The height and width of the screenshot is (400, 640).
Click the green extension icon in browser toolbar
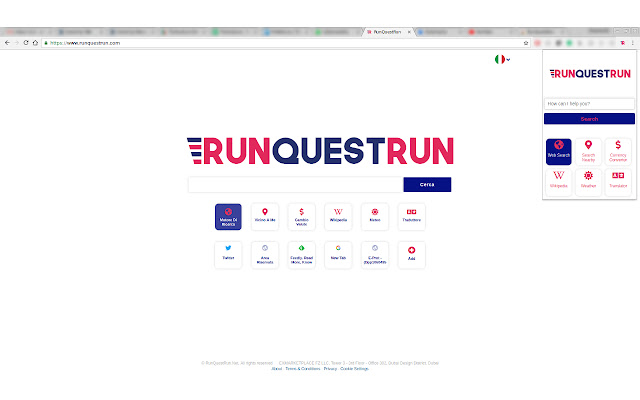(569, 43)
